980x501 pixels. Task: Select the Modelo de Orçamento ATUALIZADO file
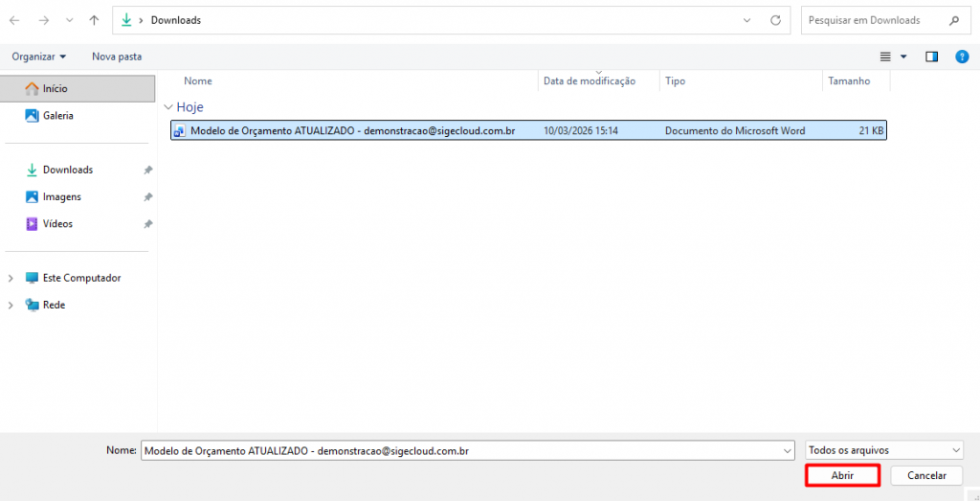coord(352,131)
